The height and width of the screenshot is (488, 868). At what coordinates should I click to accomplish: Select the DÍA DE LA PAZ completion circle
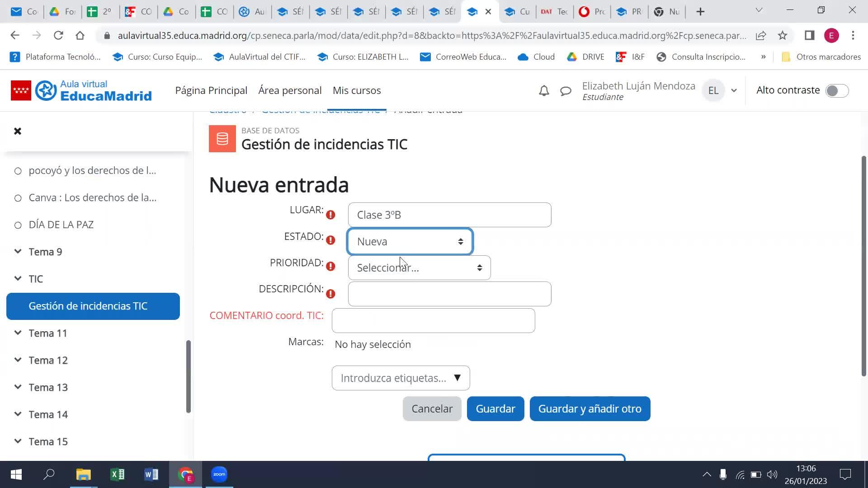coord(18,225)
